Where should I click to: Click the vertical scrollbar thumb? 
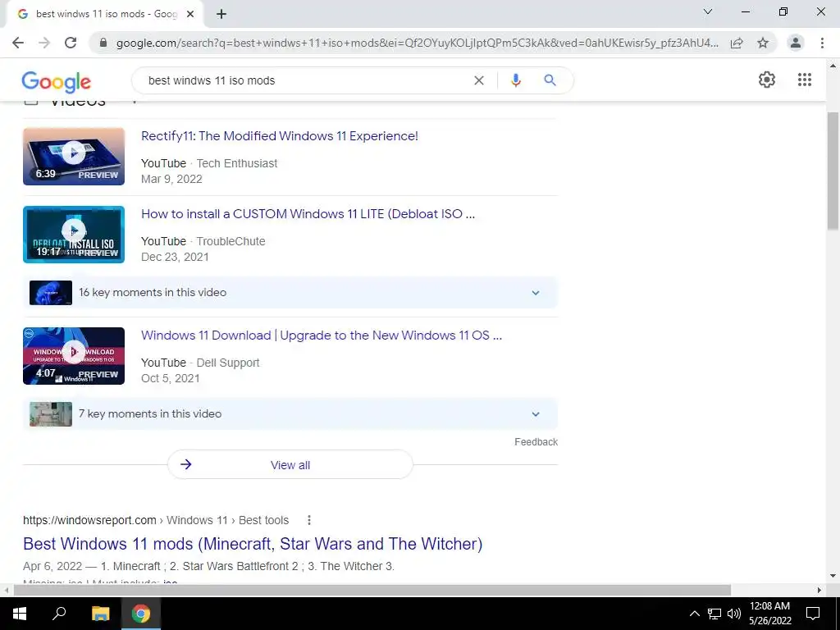[x=833, y=171]
